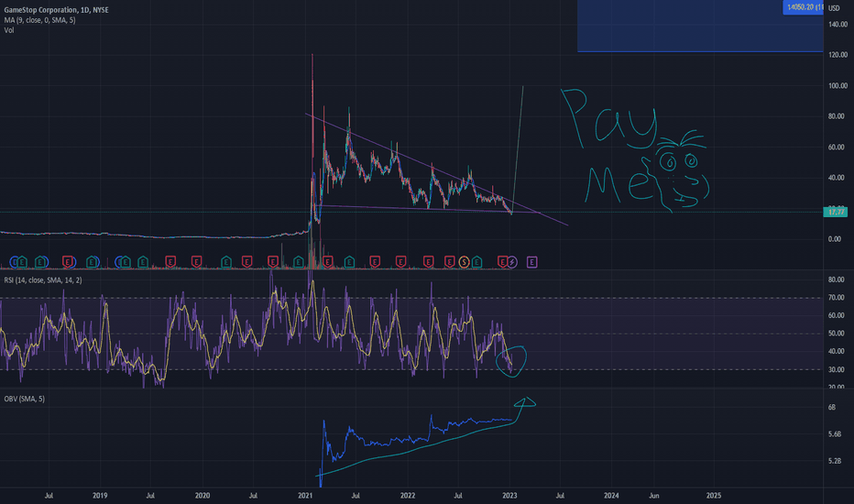Select the MA (9, close, 0, SMA, 5) legend
Viewport: 854px width, 504px height.
(x=39, y=20)
